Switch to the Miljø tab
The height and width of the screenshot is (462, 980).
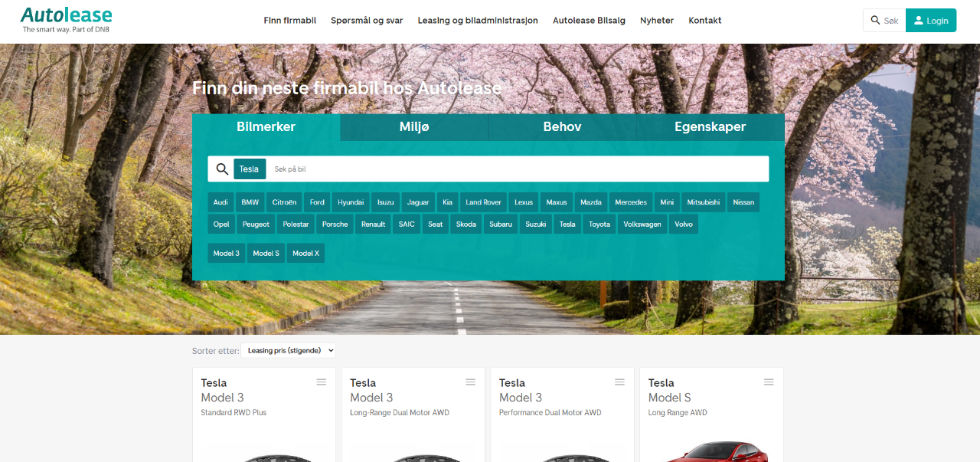click(414, 127)
